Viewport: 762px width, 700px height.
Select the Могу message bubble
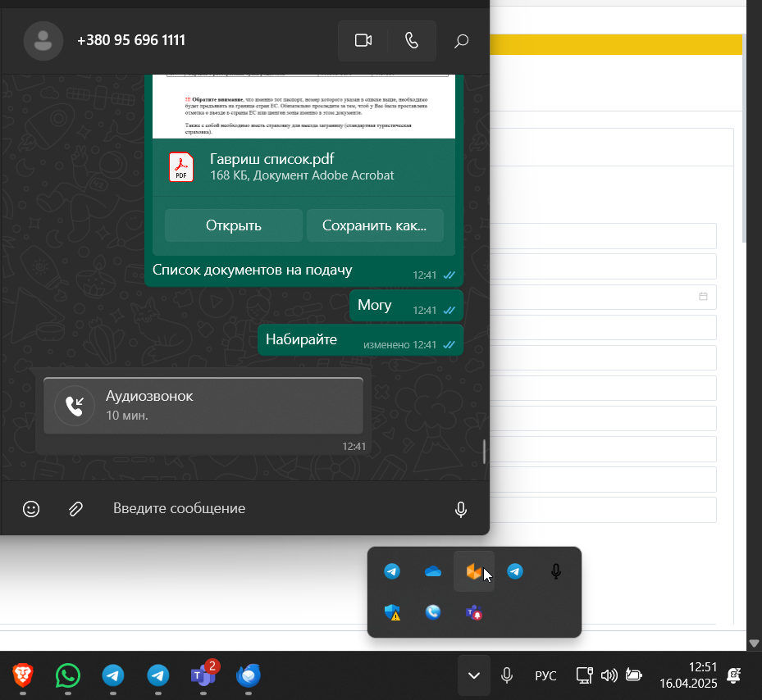click(406, 306)
